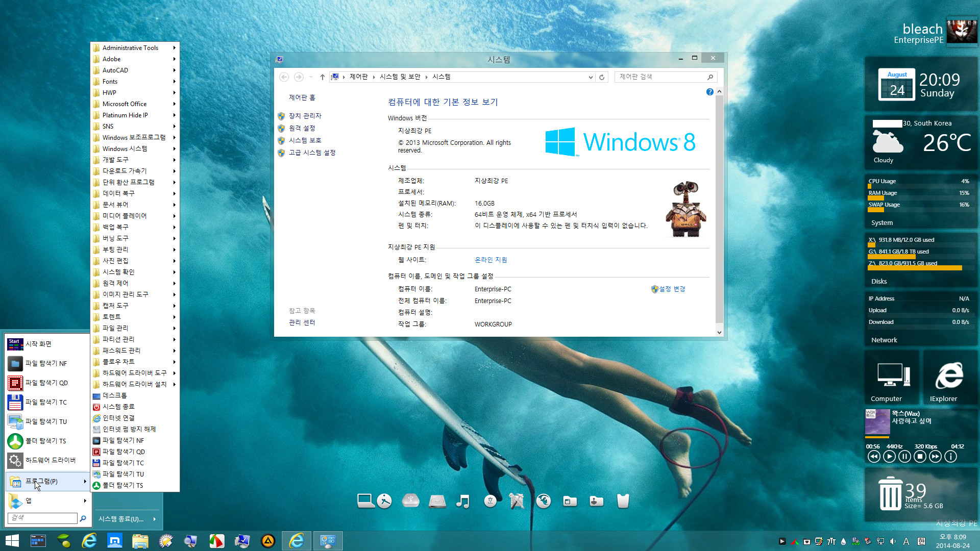Screen dimensions: 980x551
Task: Go to 제어판 홈
Action: pyautogui.click(x=302, y=98)
